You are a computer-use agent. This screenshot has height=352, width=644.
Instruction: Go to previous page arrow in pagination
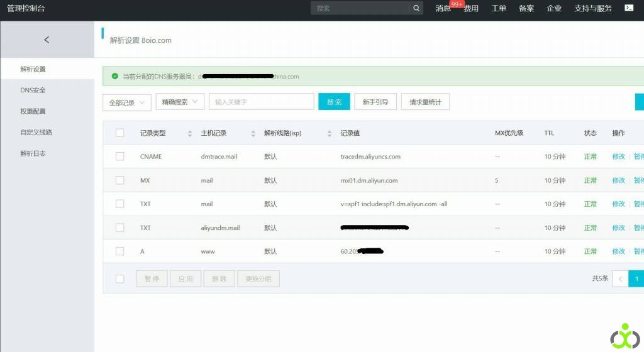coord(620,278)
